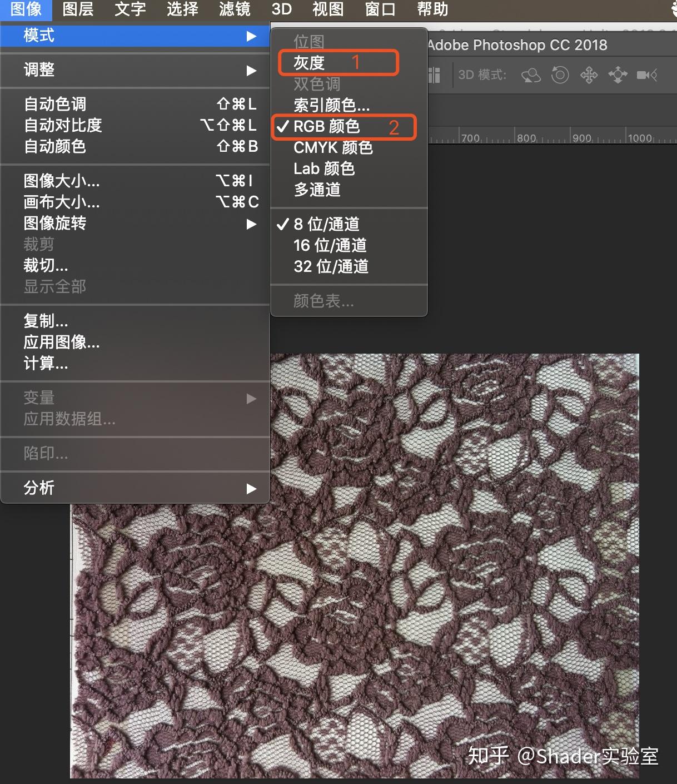The height and width of the screenshot is (784, 677).
Task: Select the checked 8 位/通道 depth
Action: click(x=349, y=224)
